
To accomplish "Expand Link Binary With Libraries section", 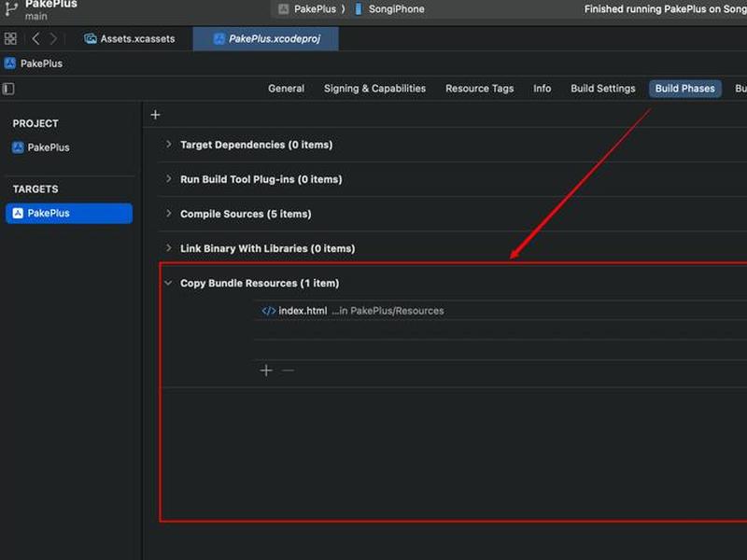I will (168, 247).
